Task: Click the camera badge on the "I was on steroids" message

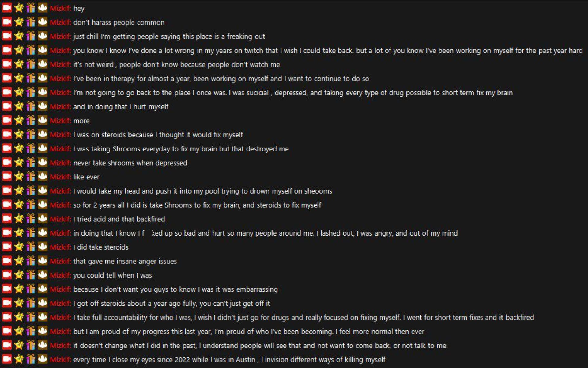Action: (7, 135)
